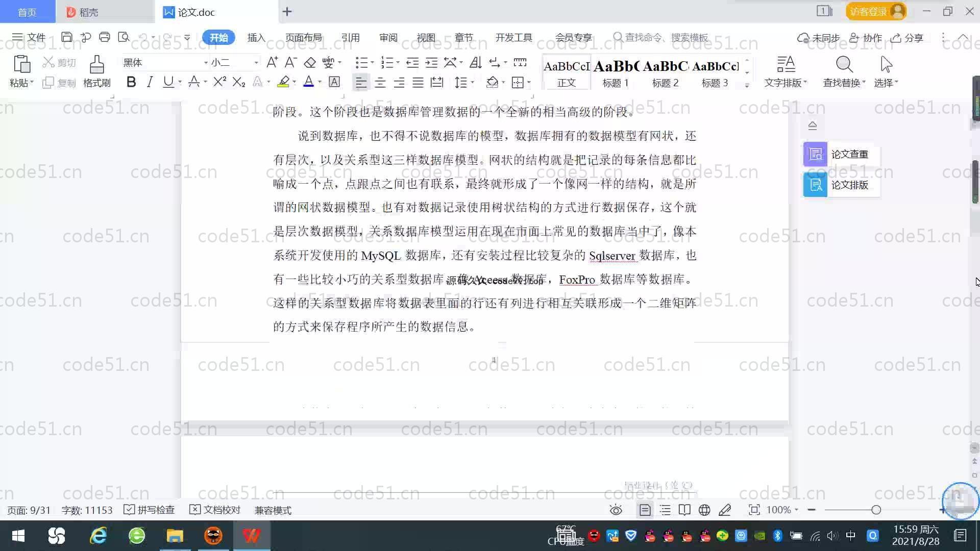Screen dimensions: 980x551
Task: Open the font name dropdown 黑体
Action: (206, 63)
